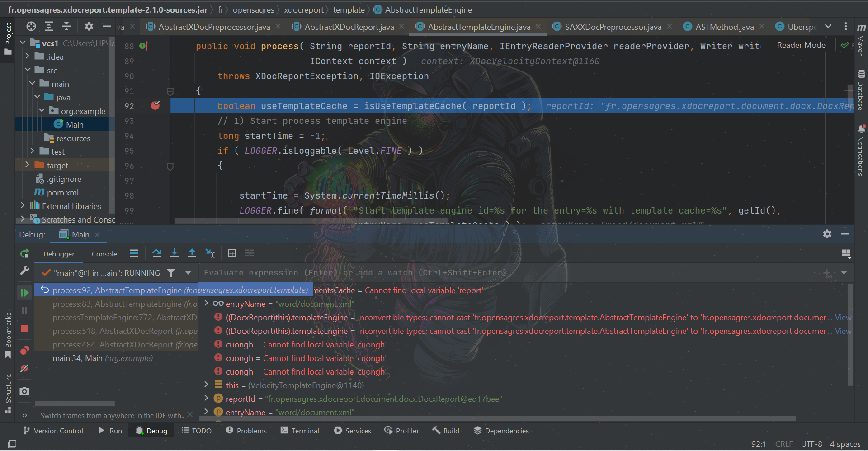The height and width of the screenshot is (451, 868).
Task: Toggle Reader Mode in editor
Action: click(801, 45)
